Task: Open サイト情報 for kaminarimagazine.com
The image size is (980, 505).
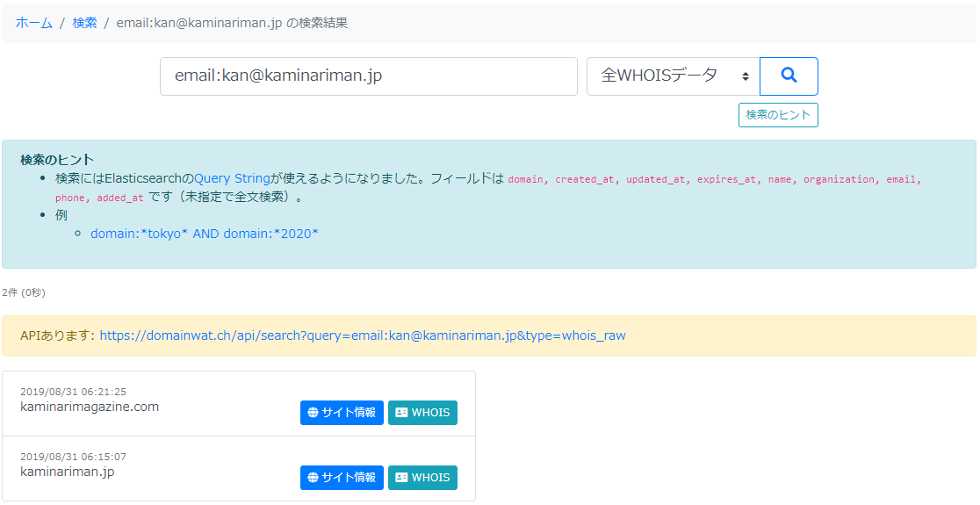Action: click(x=342, y=413)
